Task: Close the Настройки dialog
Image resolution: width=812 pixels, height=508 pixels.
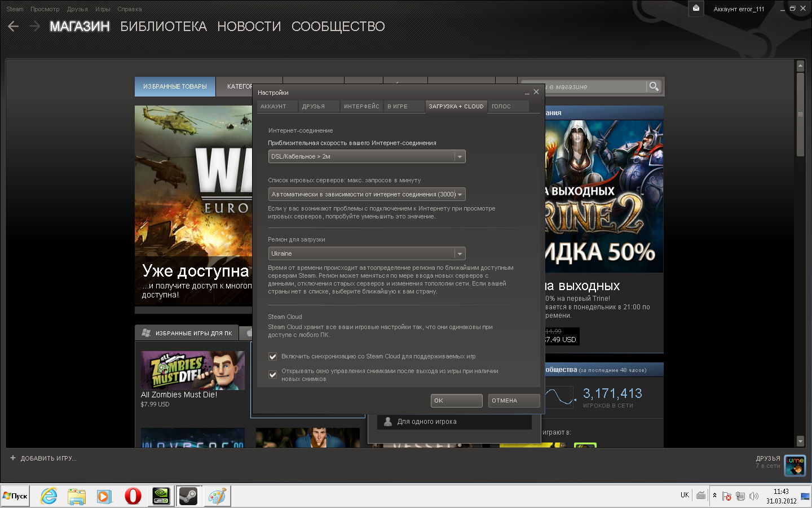Action: 536,91
